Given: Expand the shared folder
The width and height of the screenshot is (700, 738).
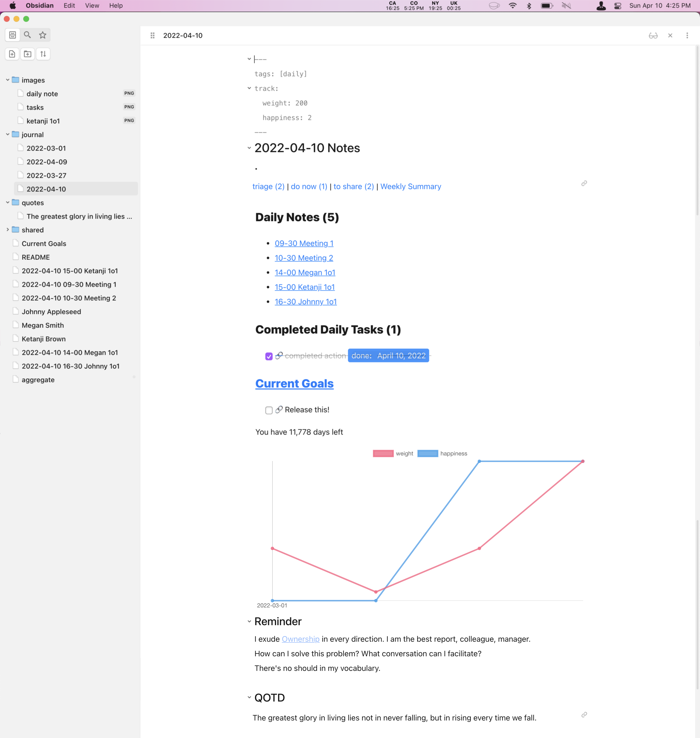Looking at the screenshot, I should (8, 230).
